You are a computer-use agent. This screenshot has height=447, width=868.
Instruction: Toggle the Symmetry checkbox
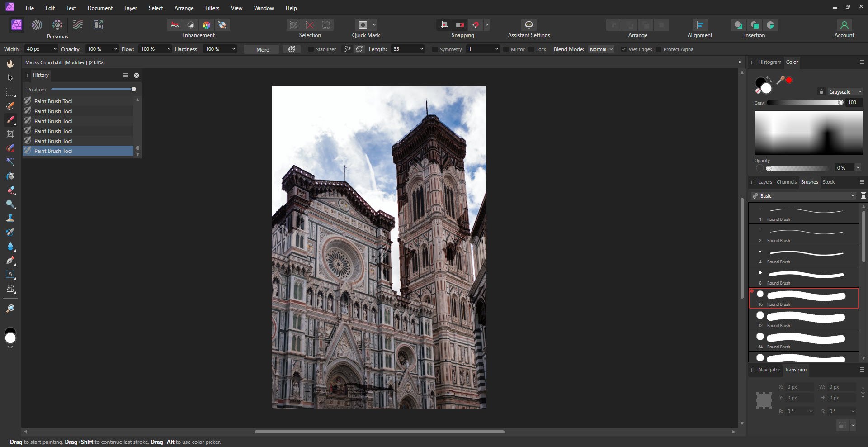click(435, 49)
